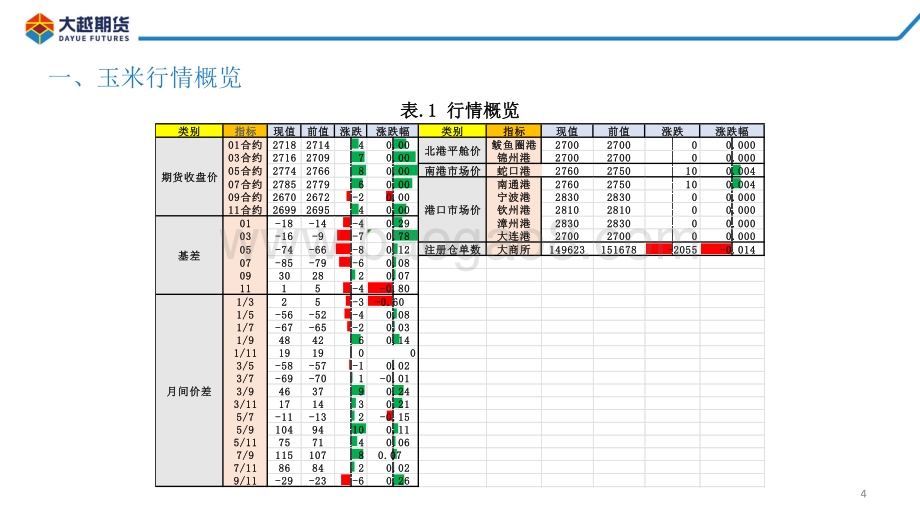920x518 pixels.
Task: Click the '蛇口港' port cell
Action: 514,171
